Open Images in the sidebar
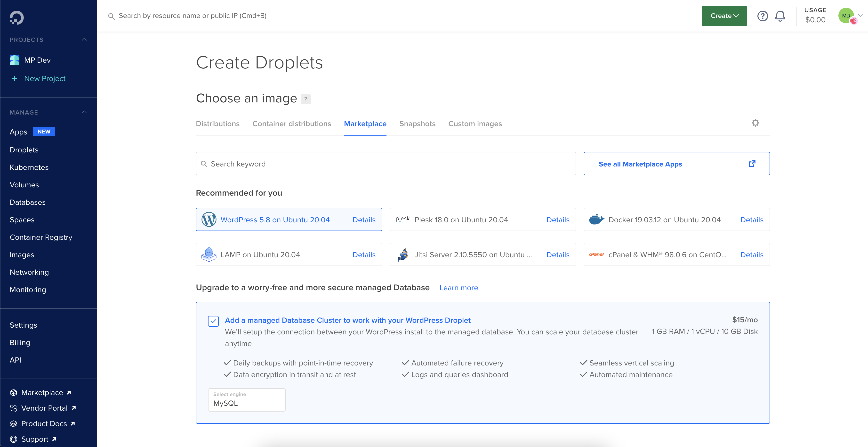 tap(22, 255)
